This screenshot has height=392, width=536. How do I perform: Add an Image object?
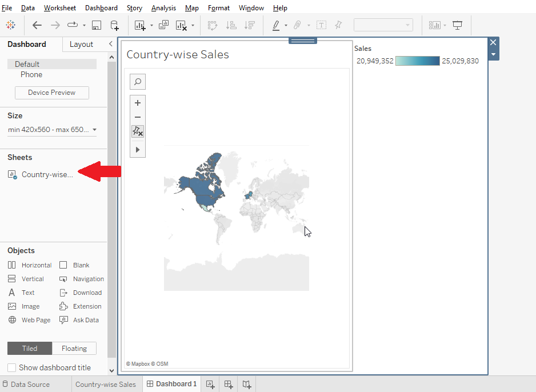click(x=24, y=306)
